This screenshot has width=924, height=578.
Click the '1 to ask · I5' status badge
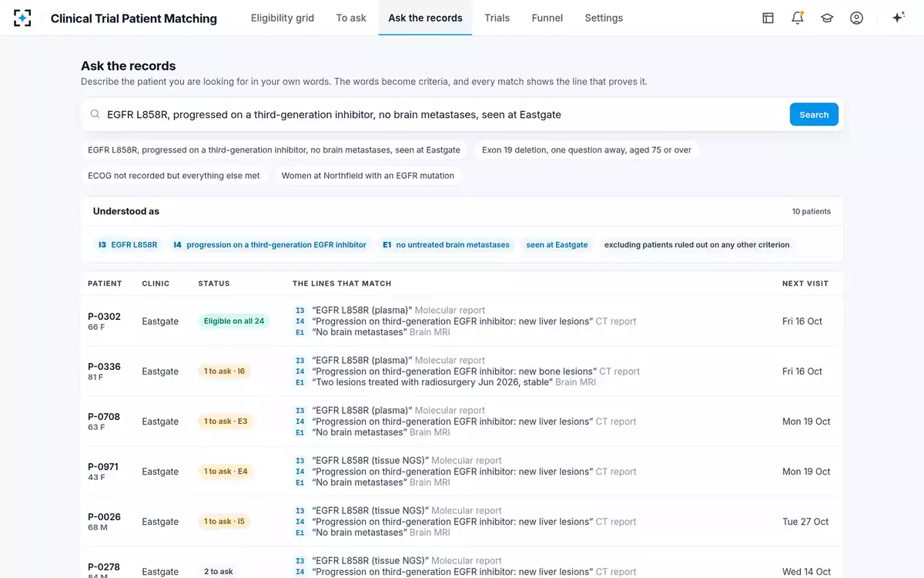coord(225,522)
